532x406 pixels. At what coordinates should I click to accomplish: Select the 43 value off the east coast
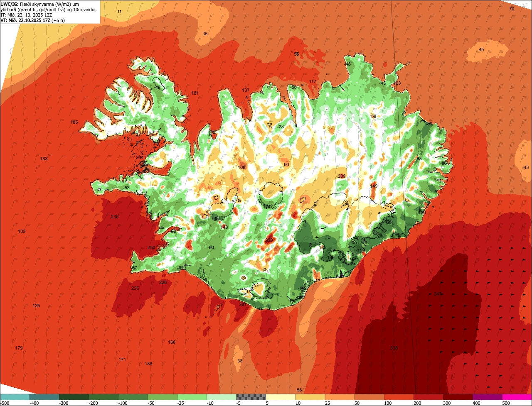[526, 167]
